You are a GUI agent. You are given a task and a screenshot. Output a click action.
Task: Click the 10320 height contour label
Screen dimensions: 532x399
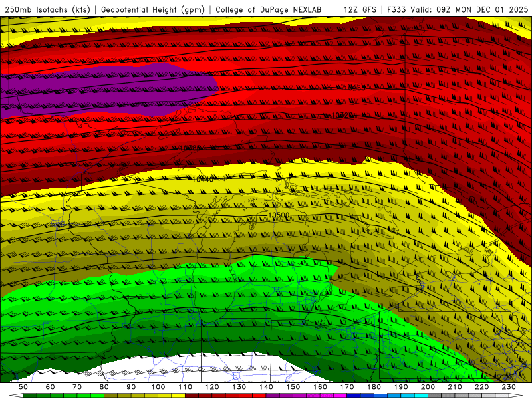pyautogui.click(x=342, y=116)
